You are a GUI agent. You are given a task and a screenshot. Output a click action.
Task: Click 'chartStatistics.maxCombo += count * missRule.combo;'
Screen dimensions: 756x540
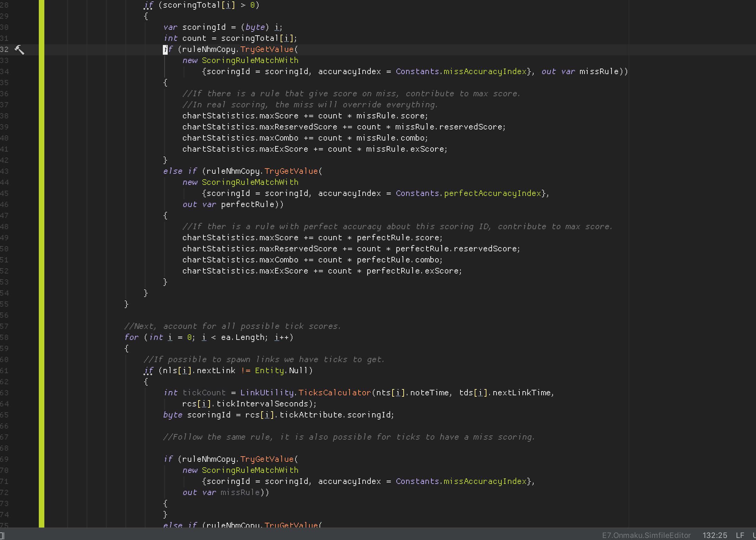[305, 138]
